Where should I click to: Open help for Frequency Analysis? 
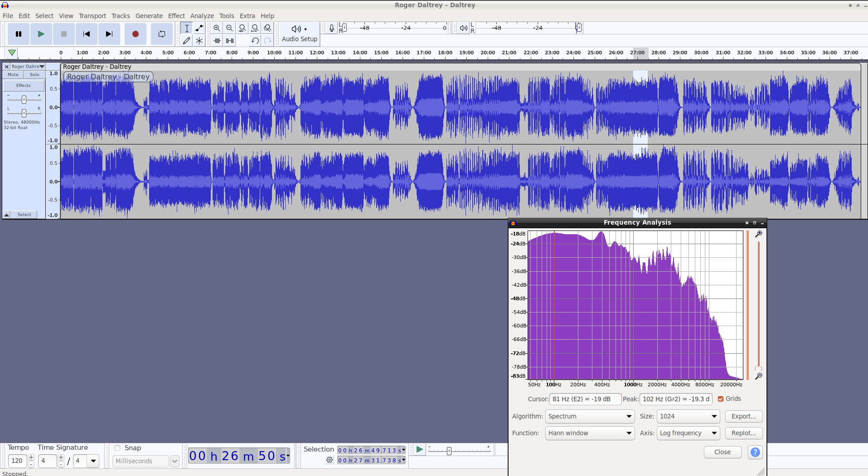pos(755,452)
